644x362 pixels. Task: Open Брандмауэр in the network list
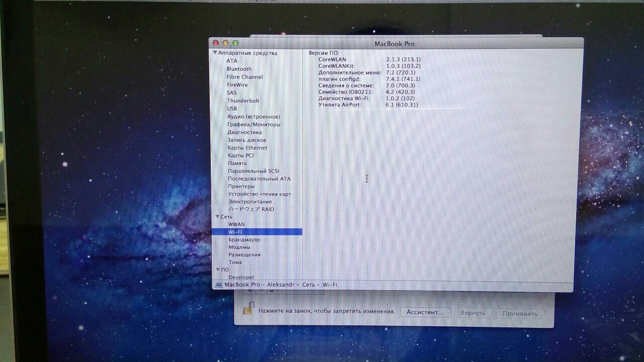tap(244, 240)
